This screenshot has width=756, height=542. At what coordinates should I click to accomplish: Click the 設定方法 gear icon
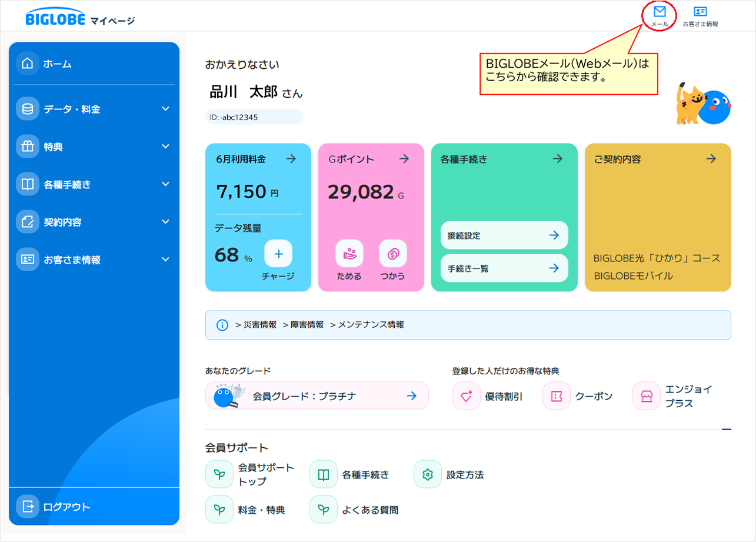pyautogui.click(x=428, y=474)
